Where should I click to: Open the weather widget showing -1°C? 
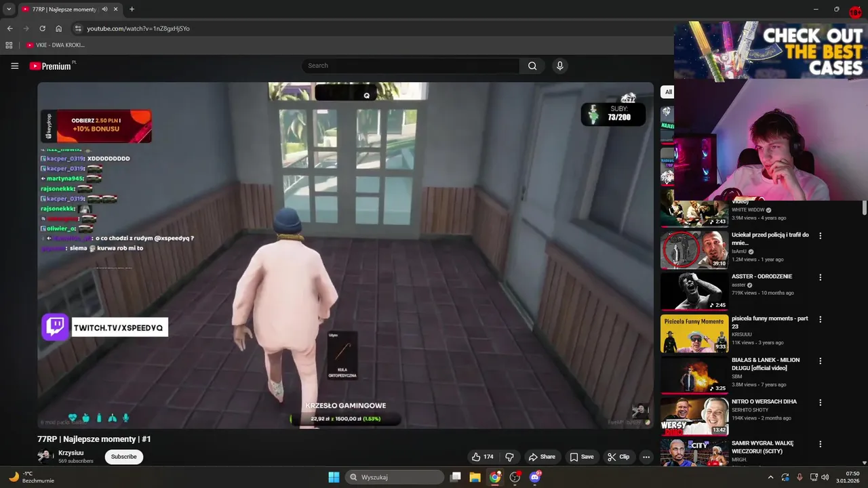(x=32, y=477)
